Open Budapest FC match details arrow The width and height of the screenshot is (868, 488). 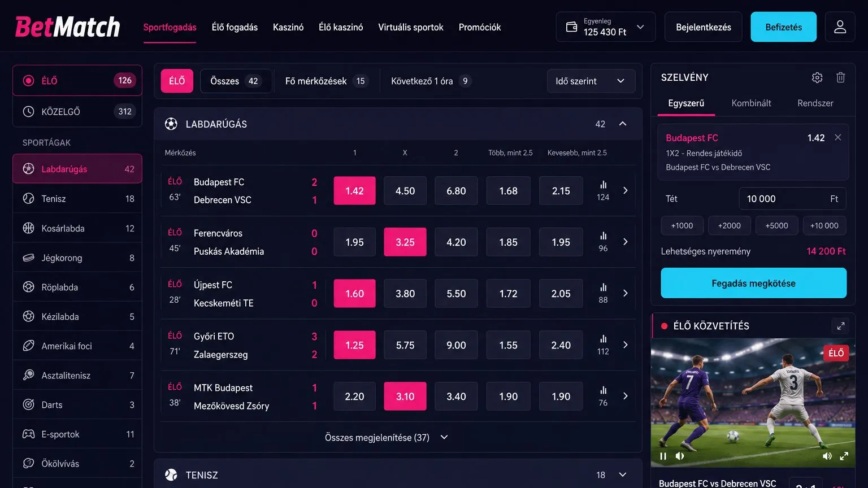(x=625, y=191)
